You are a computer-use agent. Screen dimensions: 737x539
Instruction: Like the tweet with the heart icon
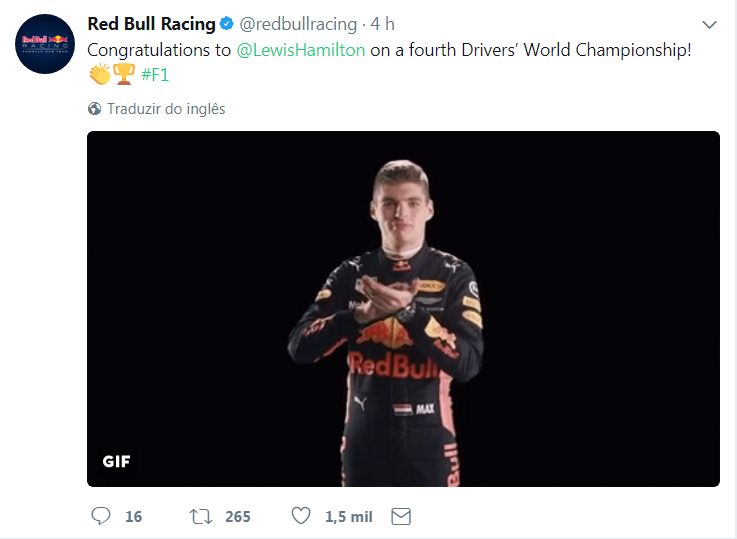pyautogui.click(x=300, y=516)
